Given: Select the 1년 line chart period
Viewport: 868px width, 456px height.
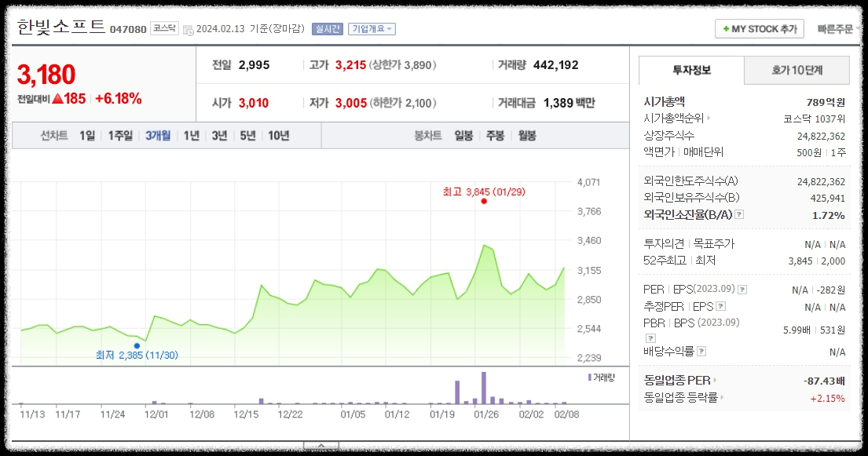Looking at the screenshot, I should click(x=191, y=136).
